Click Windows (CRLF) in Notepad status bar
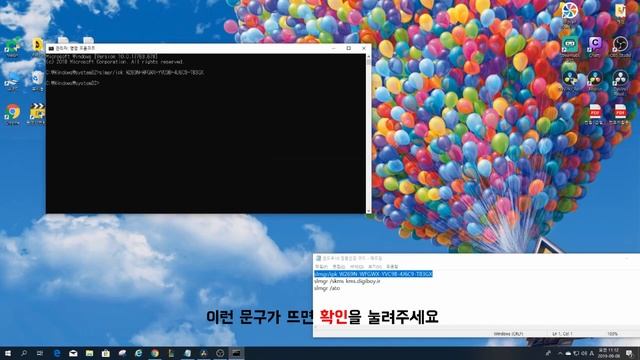Image resolution: width=640 pixels, height=360 pixels. (508, 333)
